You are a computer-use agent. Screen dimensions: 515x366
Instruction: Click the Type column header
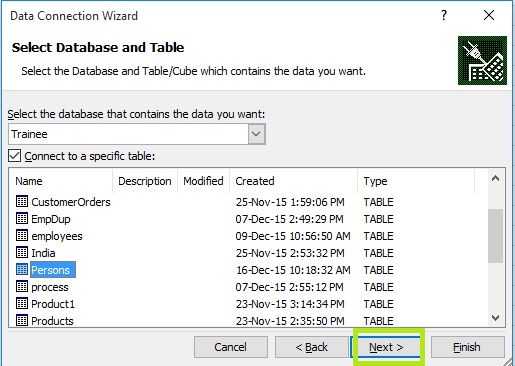tap(416, 181)
